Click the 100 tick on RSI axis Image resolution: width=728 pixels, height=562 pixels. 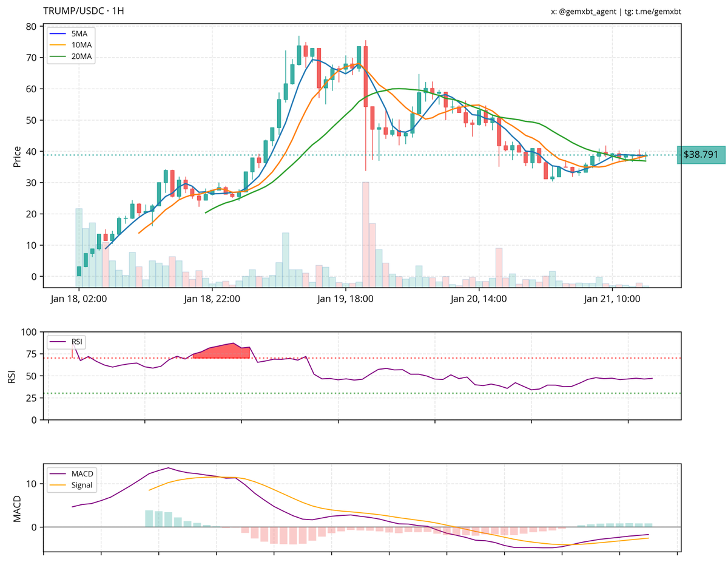point(29,332)
